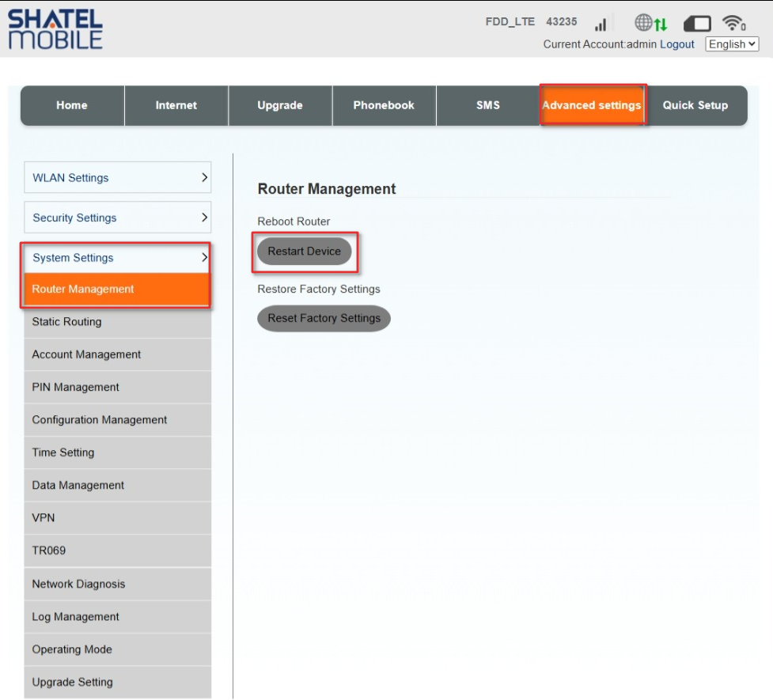Viewport: 773px width, 700px height.
Task: Click the Shatel Mobile logo
Action: click(x=55, y=29)
